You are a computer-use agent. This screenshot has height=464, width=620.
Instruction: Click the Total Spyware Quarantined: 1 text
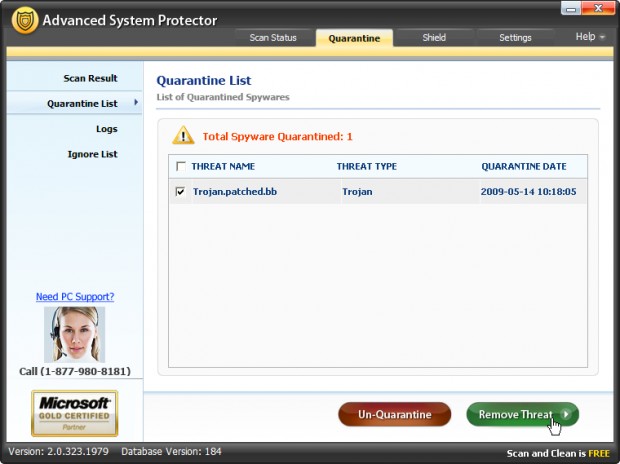pyautogui.click(x=278, y=136)
